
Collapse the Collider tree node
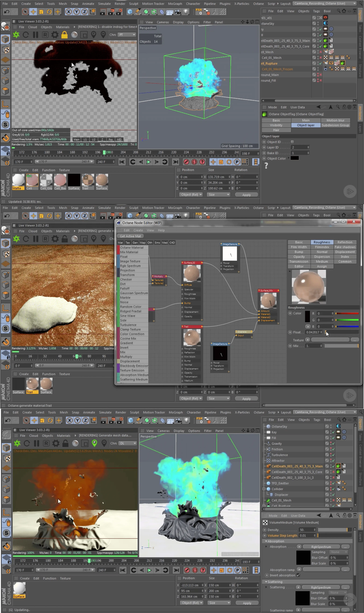click(x=264, y=489)
